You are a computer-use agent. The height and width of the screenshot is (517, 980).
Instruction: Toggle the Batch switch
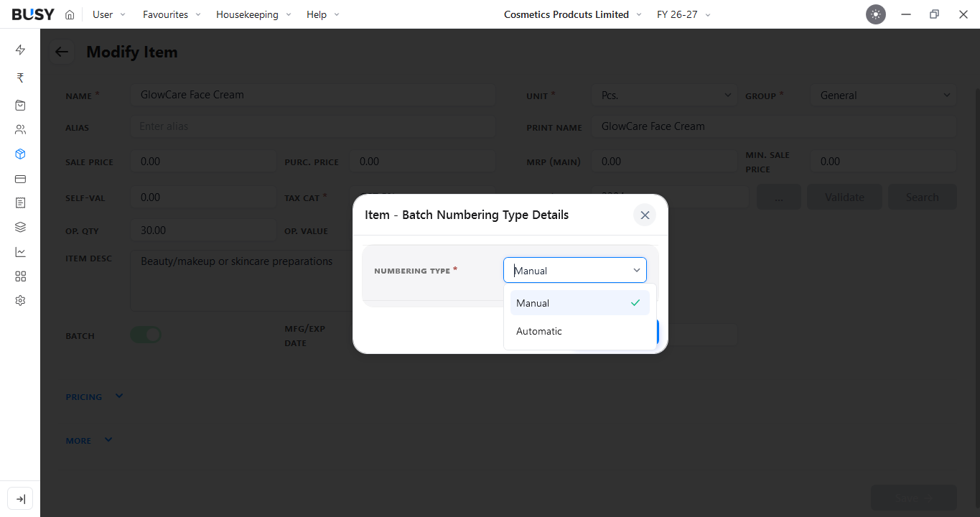point(146,335)
